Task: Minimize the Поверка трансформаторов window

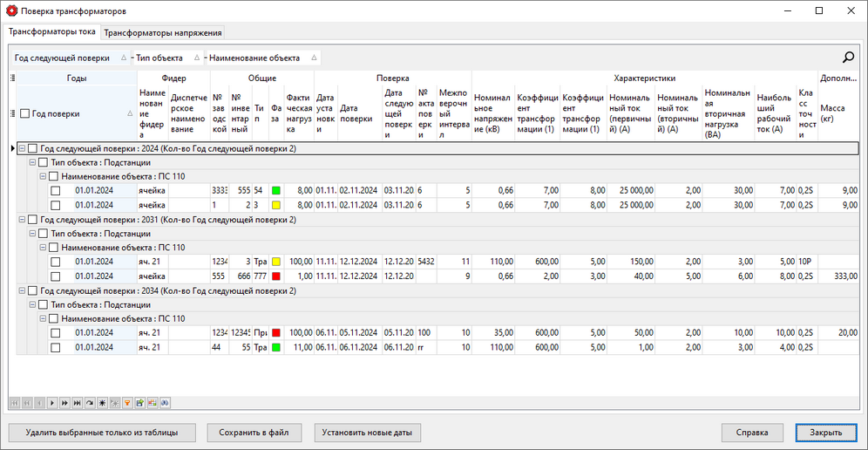Action: 788,10
